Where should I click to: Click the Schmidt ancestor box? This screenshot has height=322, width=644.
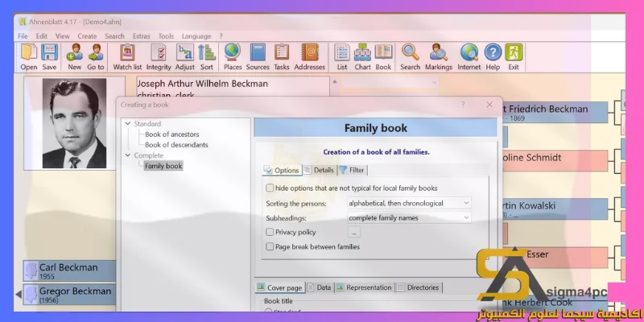tap(555, 160)
